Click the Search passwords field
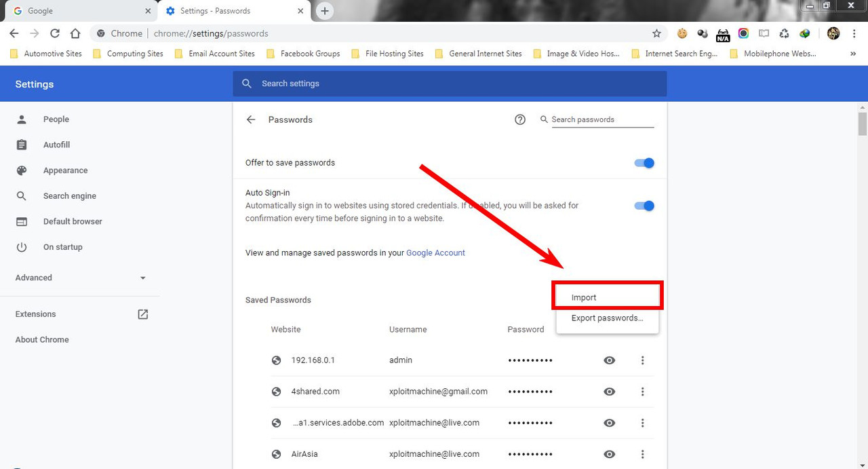This screenshot has width=868, height=469. 602,119
